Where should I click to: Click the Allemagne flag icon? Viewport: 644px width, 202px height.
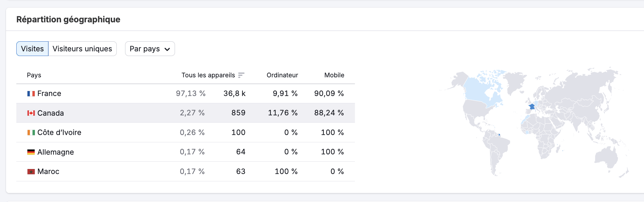(31, 152)
